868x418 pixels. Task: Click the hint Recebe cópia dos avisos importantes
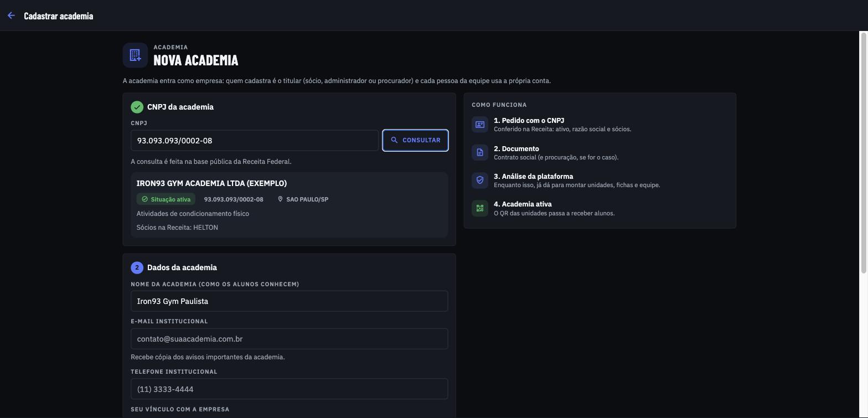(x=208, y=357)
